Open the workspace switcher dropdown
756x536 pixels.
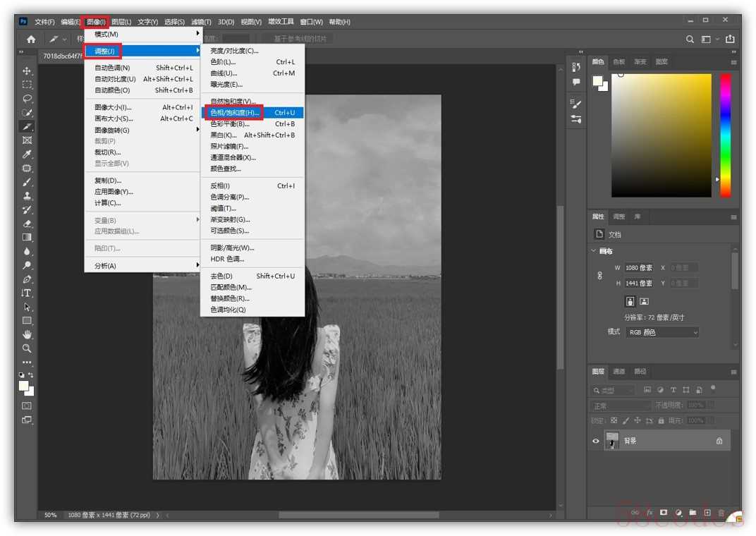[709, 39]
